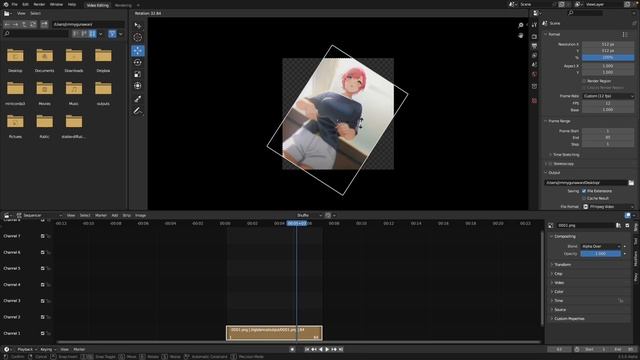Open the World properties tab icon
640x360 pixels.
pos(534,74)
